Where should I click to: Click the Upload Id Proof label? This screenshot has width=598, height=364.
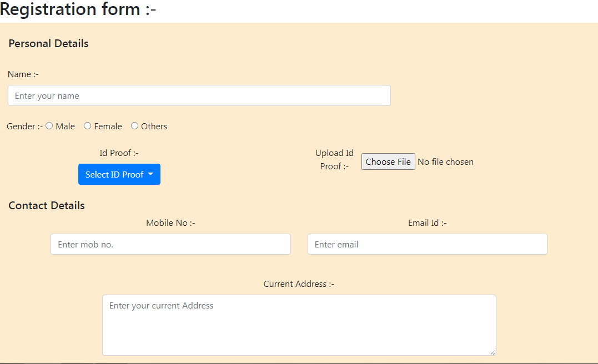point(334,159)
